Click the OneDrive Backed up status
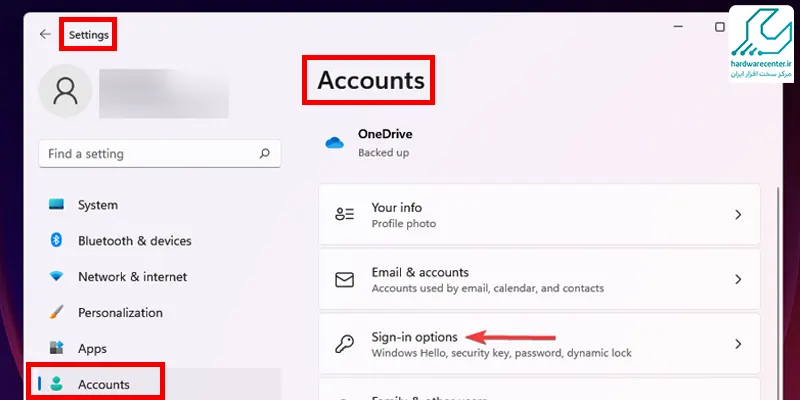Screen dimensions: 800x400 coord(384,153)
